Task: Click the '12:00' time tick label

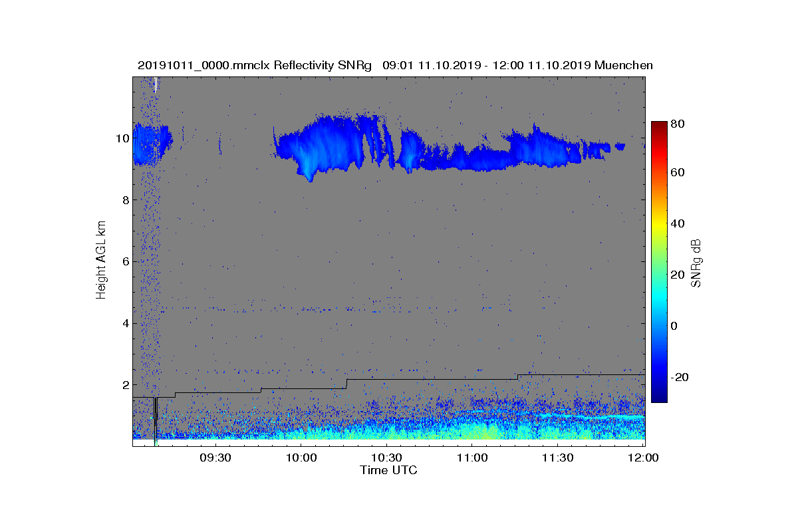Action: pyautogui.click(x=644, y=458)
